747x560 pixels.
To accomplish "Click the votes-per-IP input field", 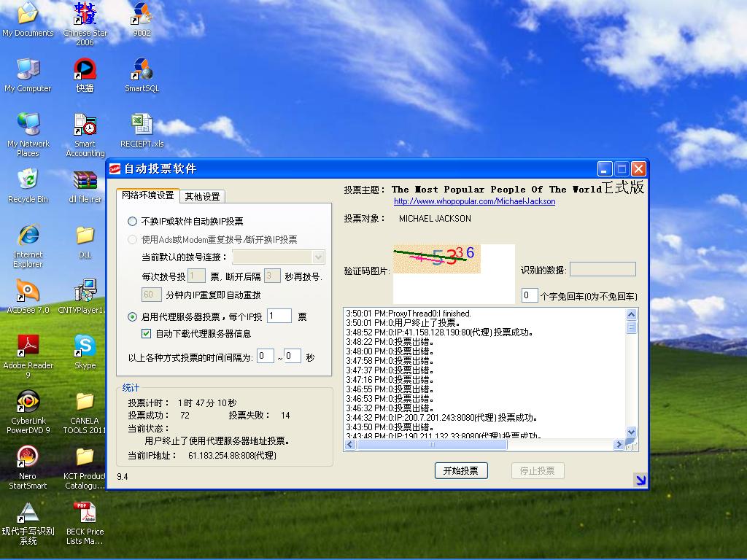I will (x=279, y=316).
